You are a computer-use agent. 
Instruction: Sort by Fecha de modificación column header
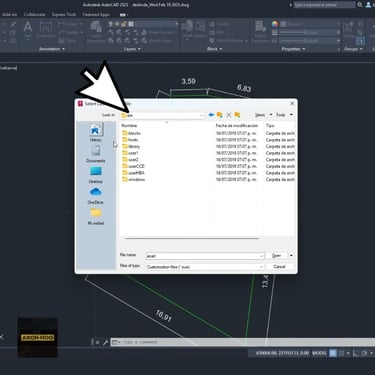pyautogui.click(x=238, y=126)
